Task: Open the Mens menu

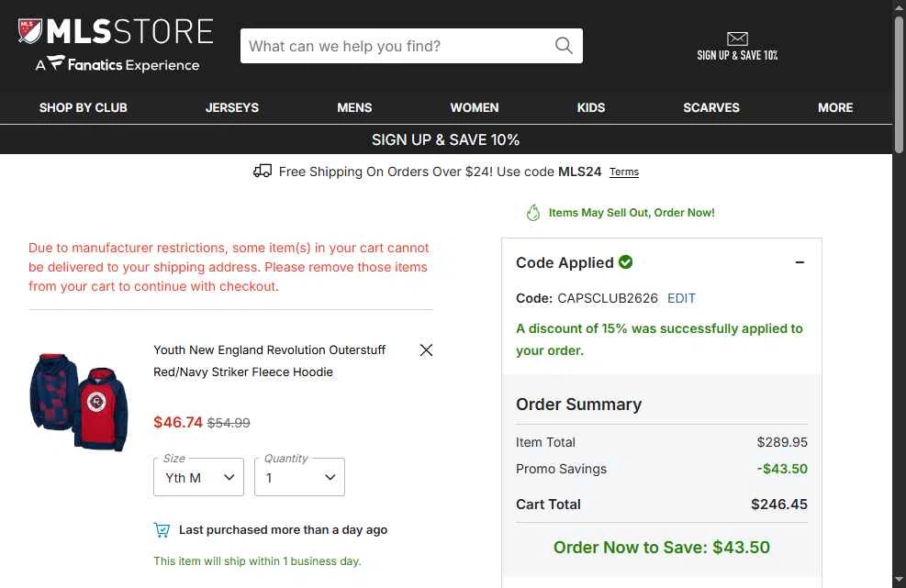Action: (x=354, y=107)
